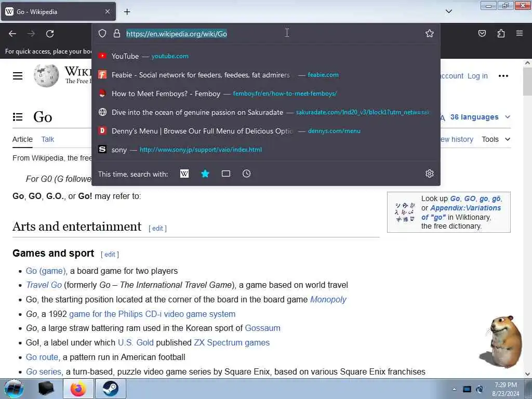This screenshot has width=532, height=399.
Task: Click the Wiktionary logo thumbnail
Action: [405, 212]
